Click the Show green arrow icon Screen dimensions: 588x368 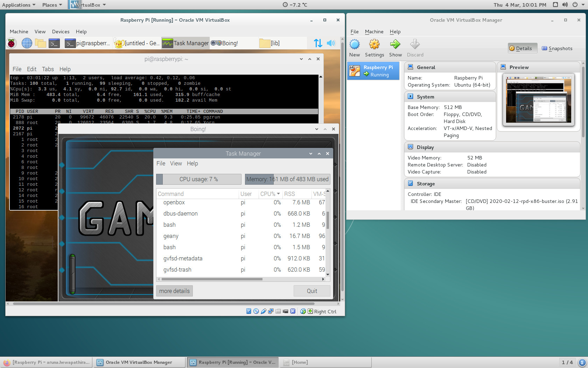click(x=395, y=48)
